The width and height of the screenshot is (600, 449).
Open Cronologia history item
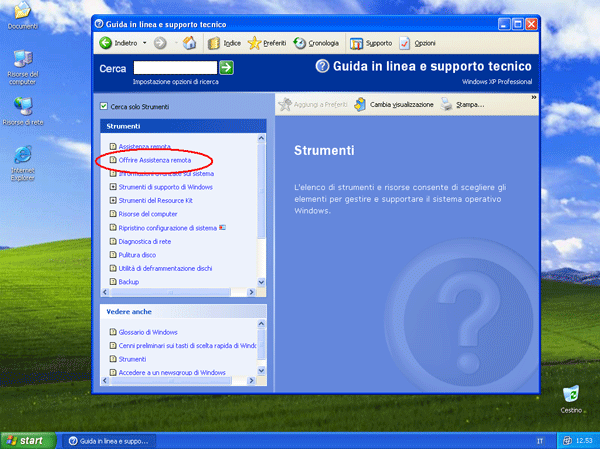click(x=316, y=43)
